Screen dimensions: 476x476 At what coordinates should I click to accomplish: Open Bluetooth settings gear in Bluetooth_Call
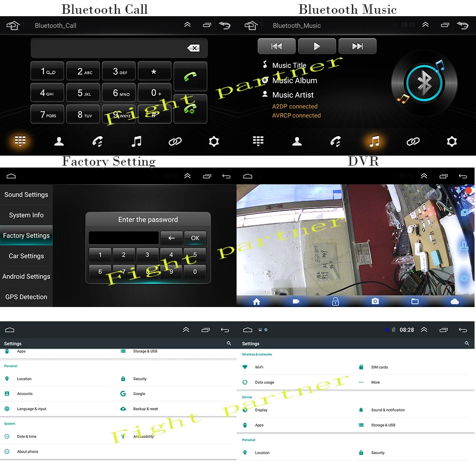[214, 141]
